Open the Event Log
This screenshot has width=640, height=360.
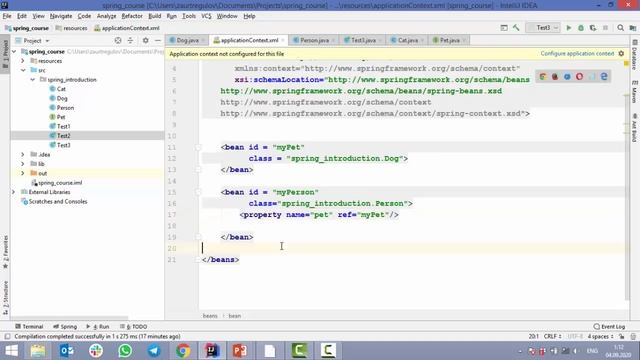[x=609, y=327]
